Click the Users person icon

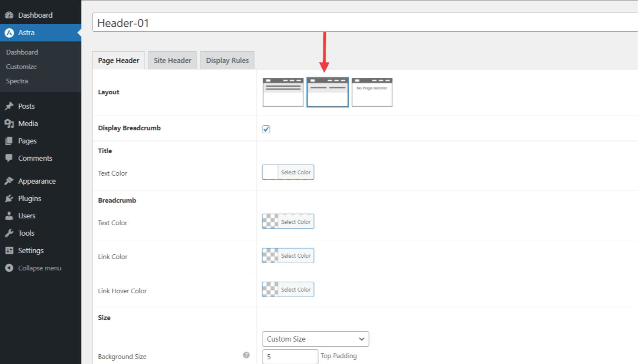9,216
